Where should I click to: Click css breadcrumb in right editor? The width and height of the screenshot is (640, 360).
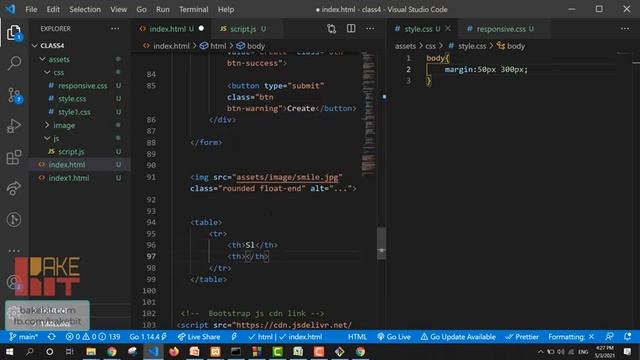pos(431,46)
